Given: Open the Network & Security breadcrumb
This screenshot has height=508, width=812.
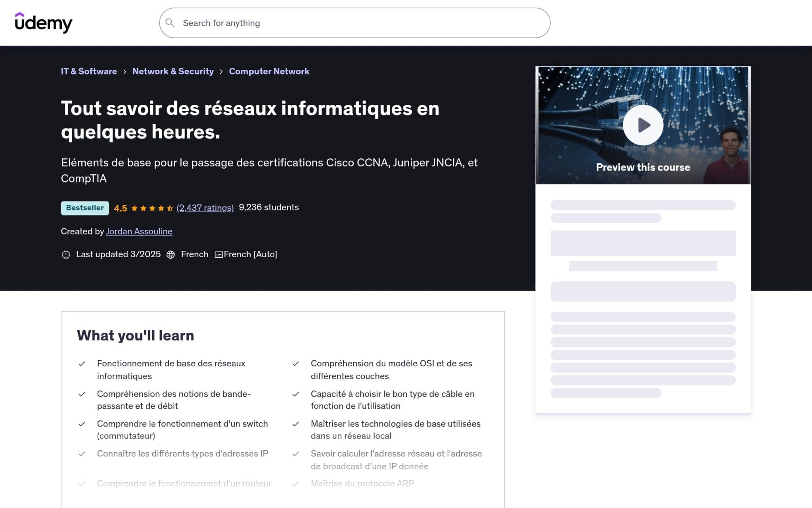Looking at the screenshot, I should coord(173,71).
